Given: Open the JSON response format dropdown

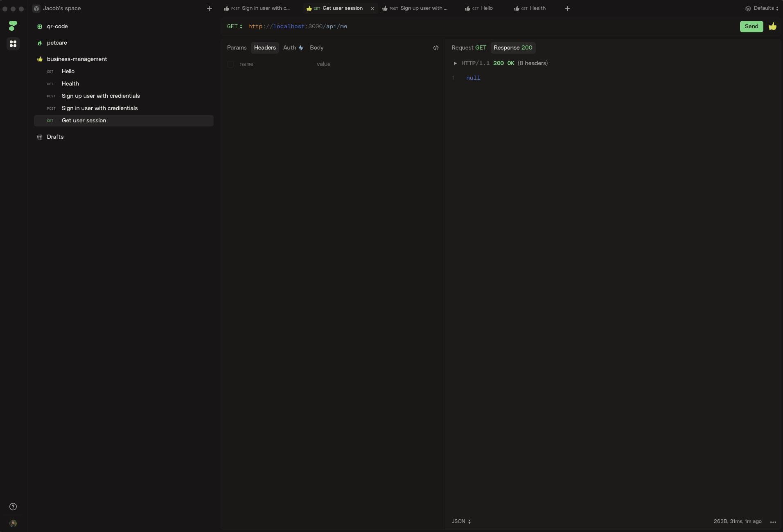Looking at the screenshot, I should point(461,521).
